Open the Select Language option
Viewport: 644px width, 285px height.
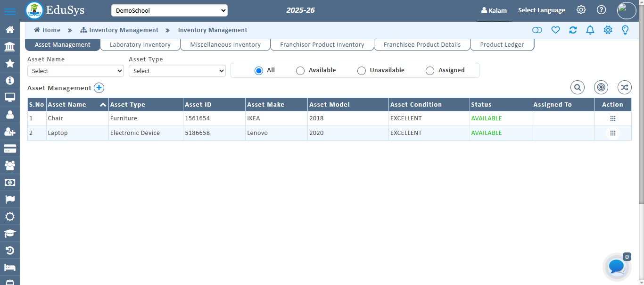[541, 10]
